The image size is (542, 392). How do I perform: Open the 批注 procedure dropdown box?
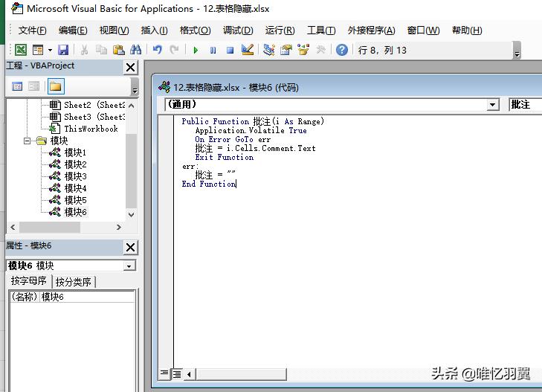point(526,104)
